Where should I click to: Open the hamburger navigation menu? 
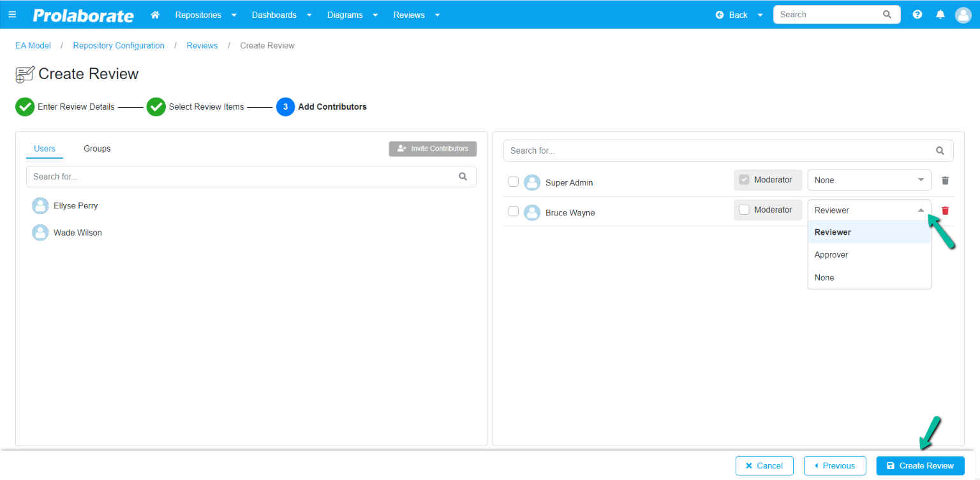(x=12, y=14)
